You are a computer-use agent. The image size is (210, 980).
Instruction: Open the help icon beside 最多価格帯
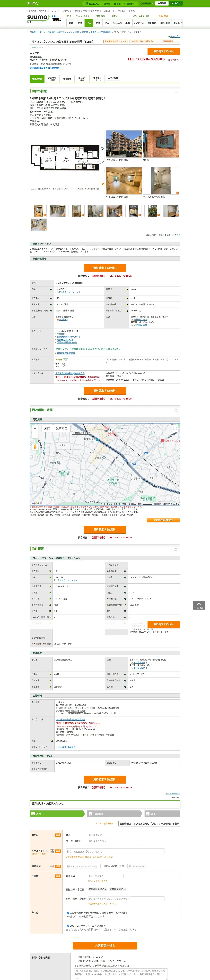(125, 571)
